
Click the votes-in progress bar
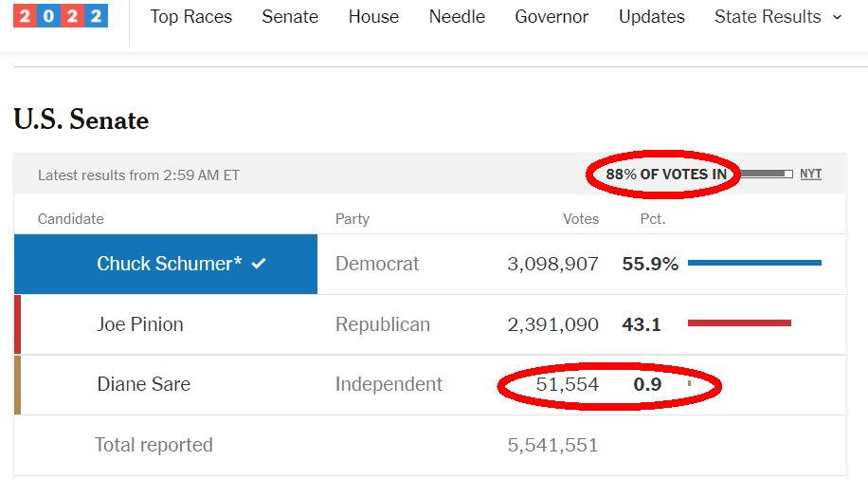pos(766,175)
